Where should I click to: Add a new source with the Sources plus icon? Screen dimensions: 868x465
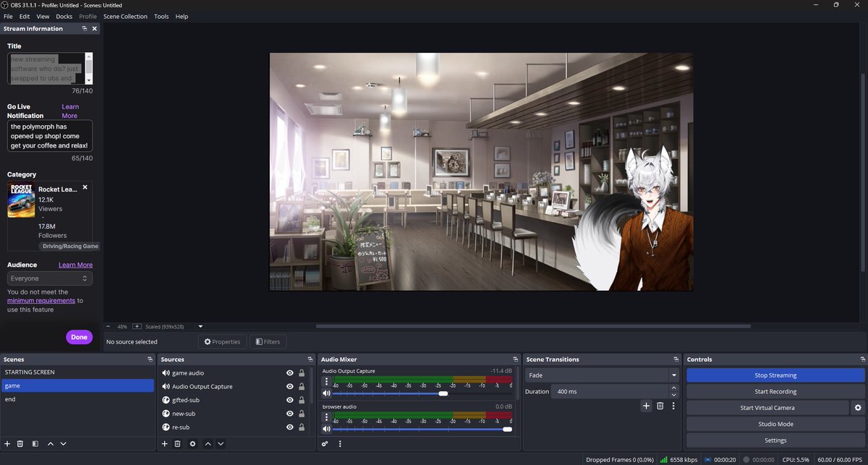click(164, 443)
